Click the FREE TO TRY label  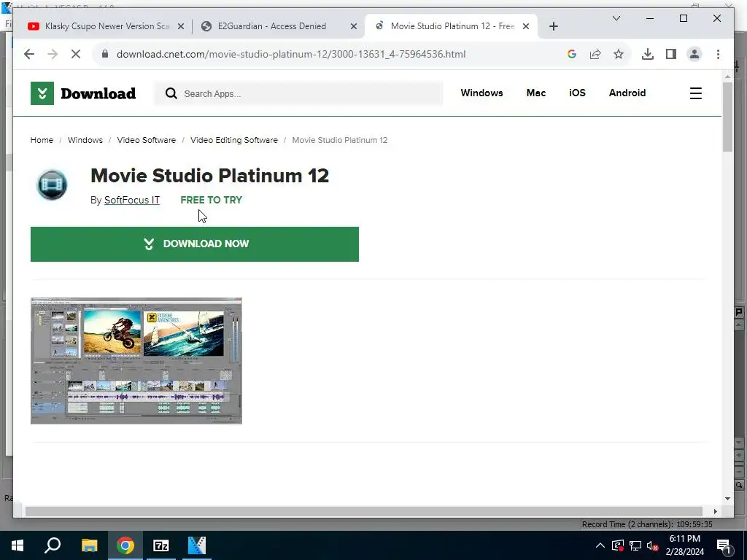click(211, 200)
